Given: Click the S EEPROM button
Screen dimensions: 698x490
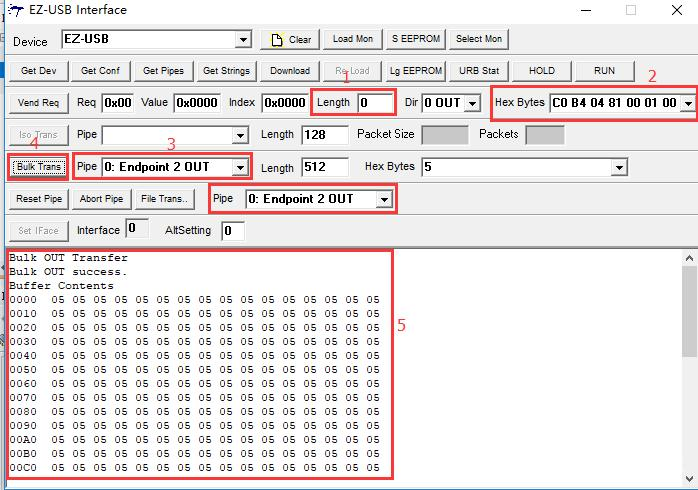Looking at the screenshot, I should pyautogui.click(x=416, y=39).
